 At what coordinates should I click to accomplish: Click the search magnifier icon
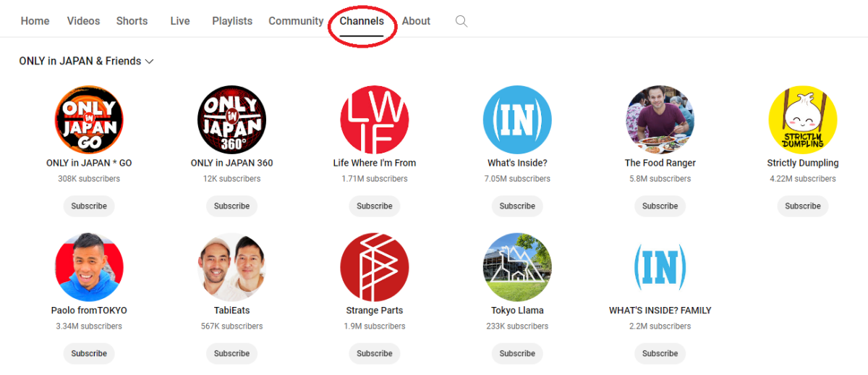[x=461, y=21]
